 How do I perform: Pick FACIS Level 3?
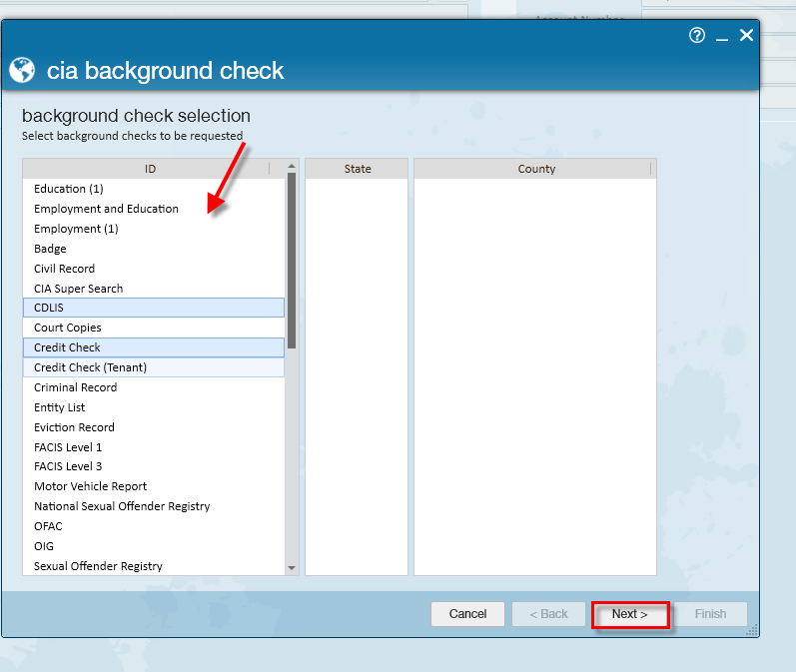coord(154,466)
